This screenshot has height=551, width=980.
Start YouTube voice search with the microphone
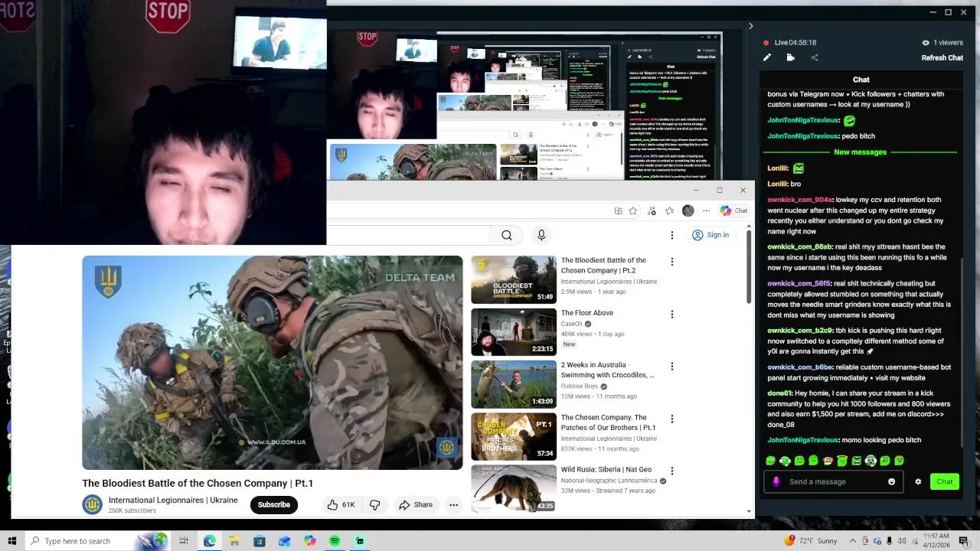pyautogui.click(x=541, y=236)
